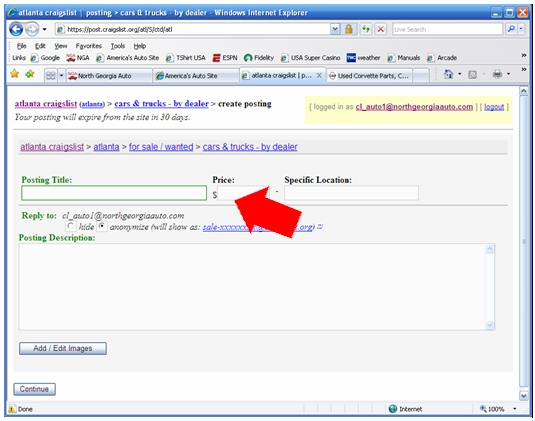This screenshot has width=535, height=421.
Task: Open the ESPN favorite link
Action: pyautogui.click(x=225, y=58)
